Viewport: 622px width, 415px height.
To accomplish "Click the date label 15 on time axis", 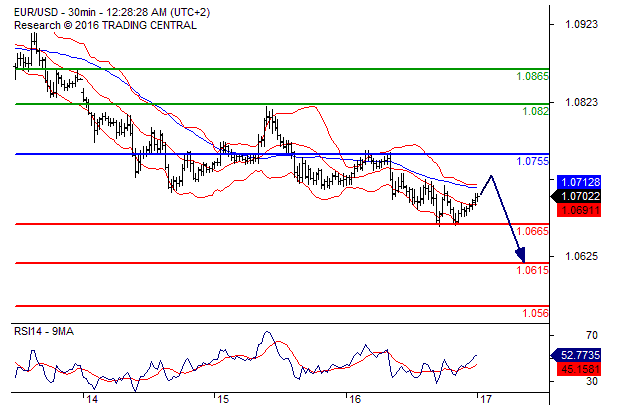I will [x=223, y=399].
